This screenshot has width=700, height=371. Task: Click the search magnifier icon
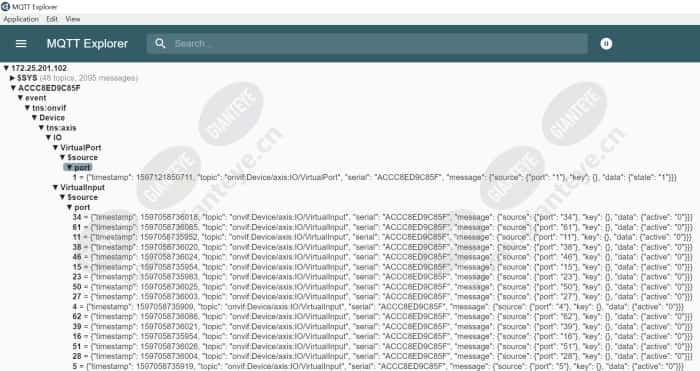click(160, 43)
